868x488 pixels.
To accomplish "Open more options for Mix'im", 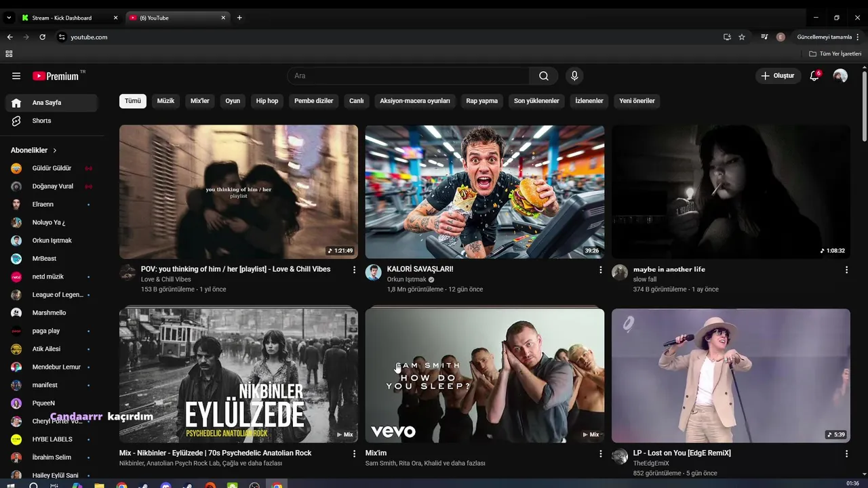I will [x=600, y=453].
